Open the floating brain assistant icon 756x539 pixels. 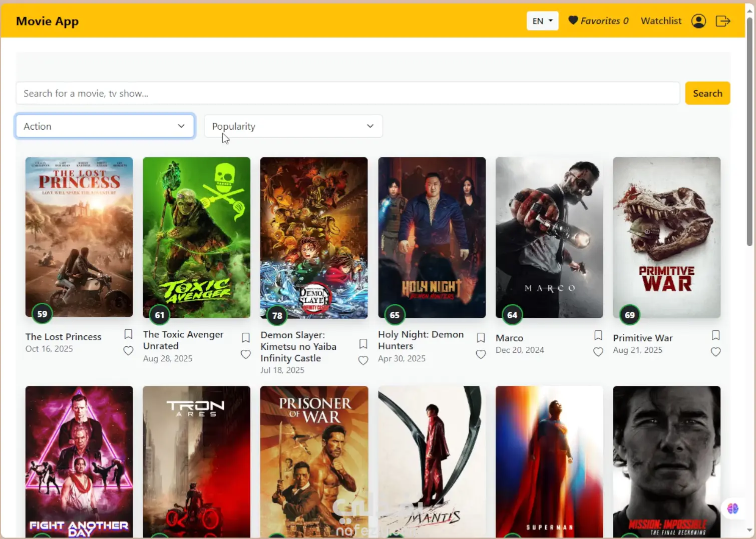(733, 508)
